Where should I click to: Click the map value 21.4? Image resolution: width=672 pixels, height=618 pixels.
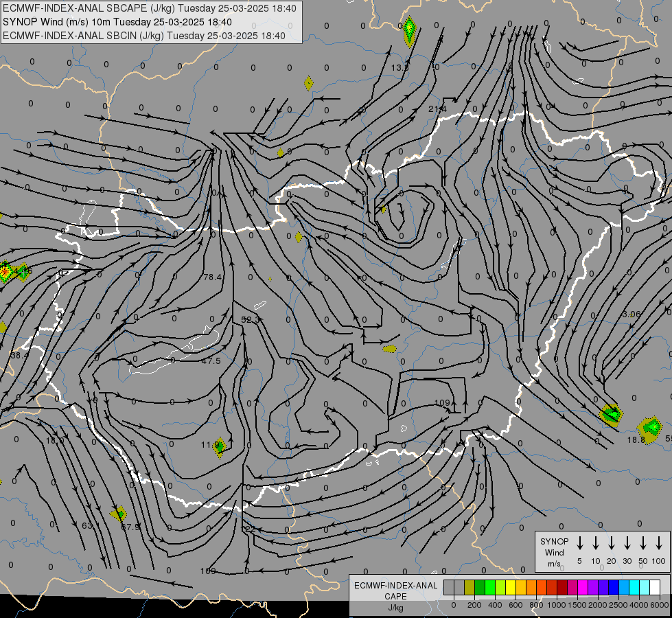pyautogui.click(x=437, y=109)
